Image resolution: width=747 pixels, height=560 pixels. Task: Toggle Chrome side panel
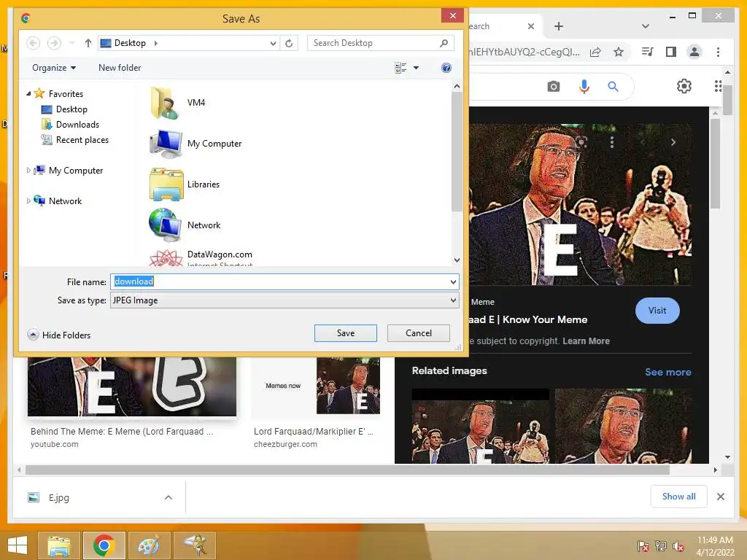click(671, 52)
